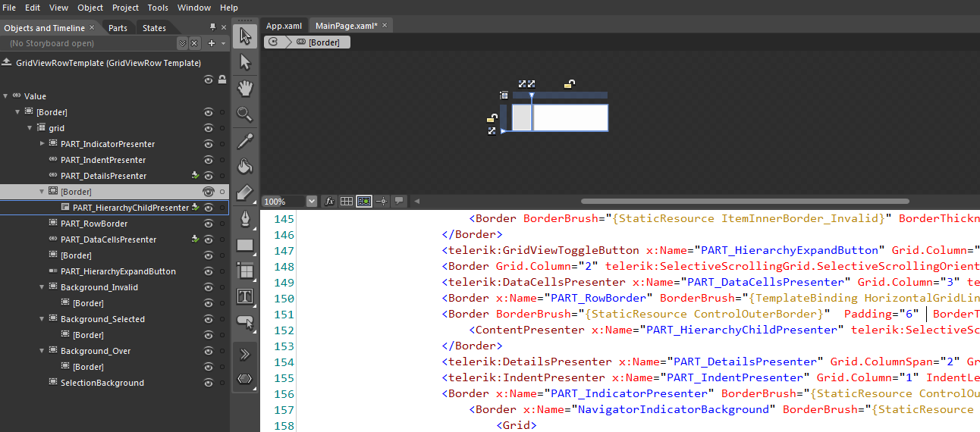Click return scope to template icon
Viewport: 980px width, 432px height.
[6, 63]
